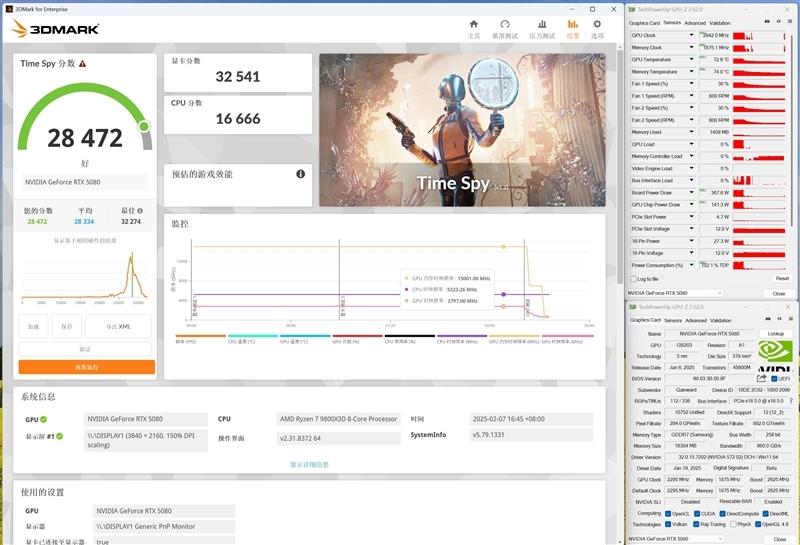
Task: Toggle the PhysX checkbox
Action: pos(733,524)
